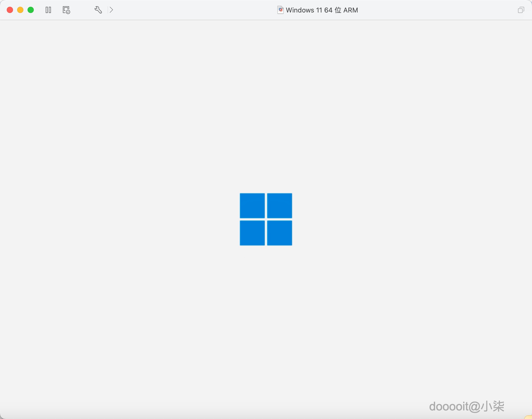Image resolution: width=532 pixels, height=419 pixels.
Task: Toggle single window view icon
Action: (521, 10)
